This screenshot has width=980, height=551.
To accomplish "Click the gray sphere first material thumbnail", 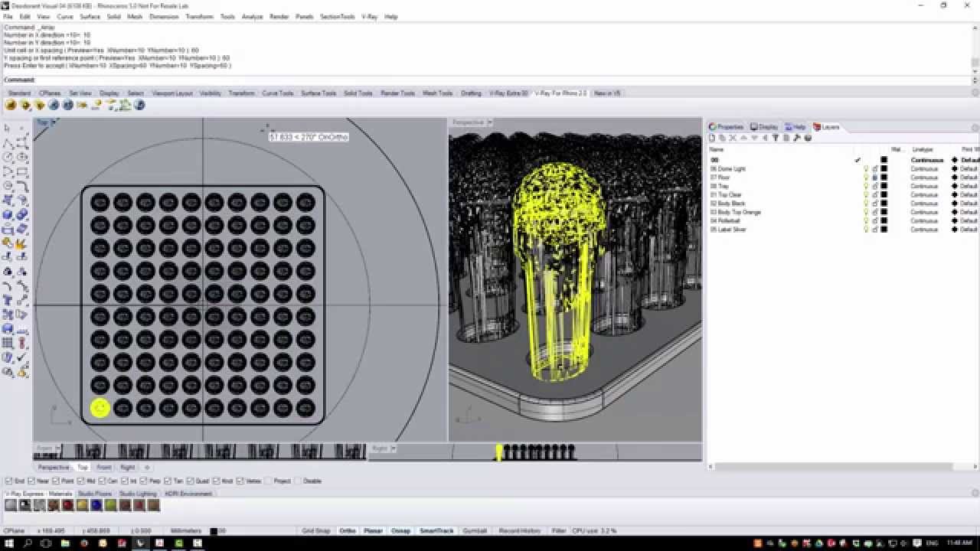I will pos(11,505).
